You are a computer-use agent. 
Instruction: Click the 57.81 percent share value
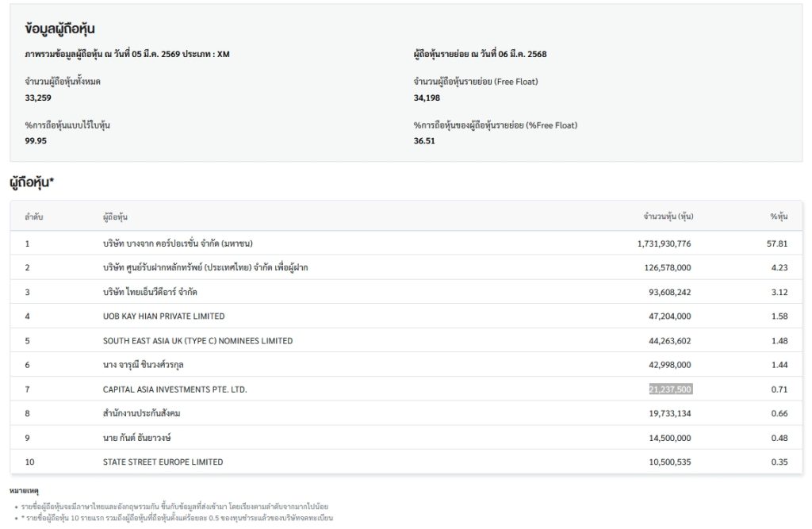click(x=776, y=243)
